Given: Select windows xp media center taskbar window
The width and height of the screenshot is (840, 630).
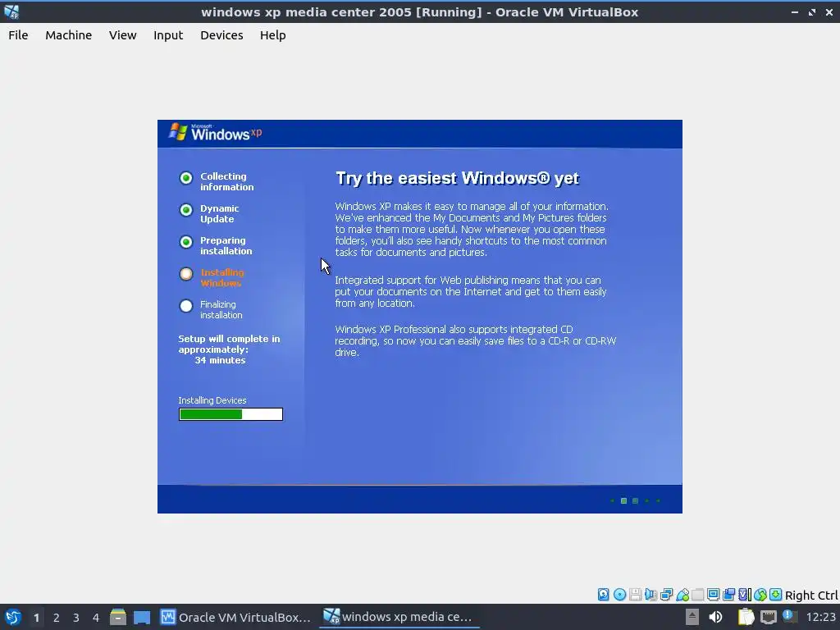Looking at the screenshot, I should [x=399, y=617].
